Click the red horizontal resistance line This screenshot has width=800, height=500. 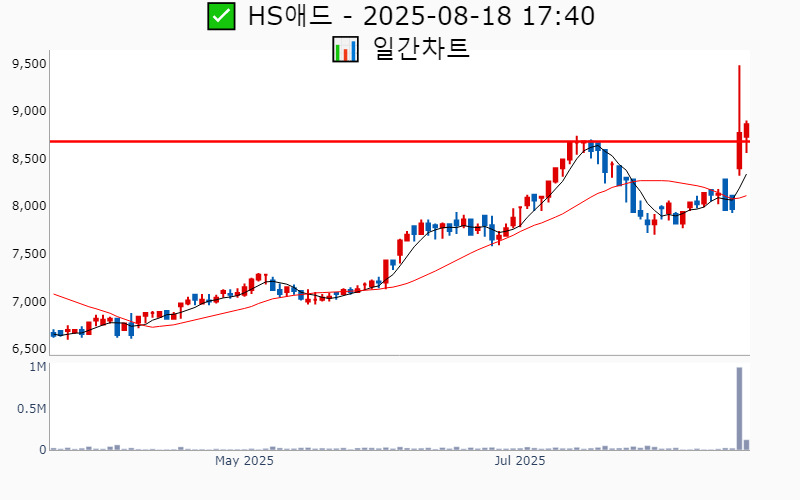click(399, 141)
